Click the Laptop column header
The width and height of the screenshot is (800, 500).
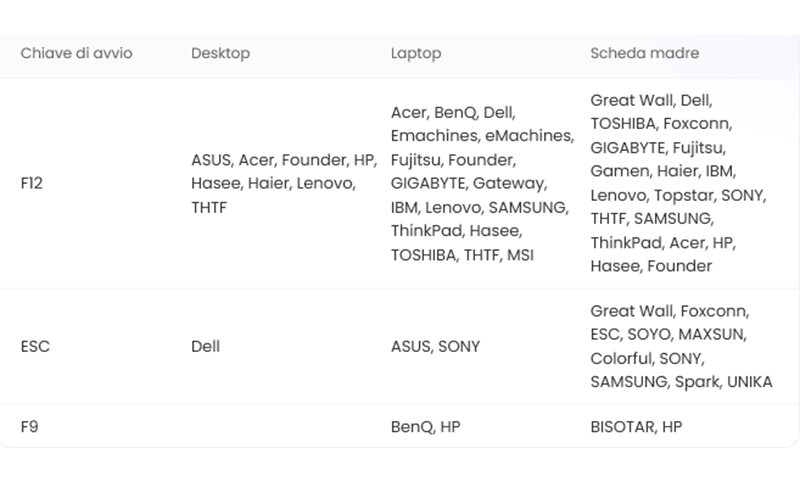[416, 53]
